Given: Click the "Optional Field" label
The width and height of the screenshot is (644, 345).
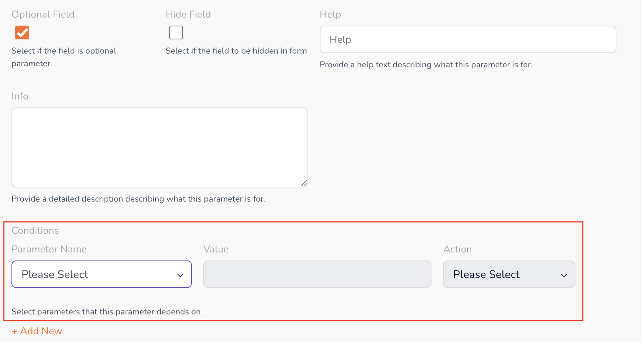Looking at the screenshot, I should (x=43, y=15).
